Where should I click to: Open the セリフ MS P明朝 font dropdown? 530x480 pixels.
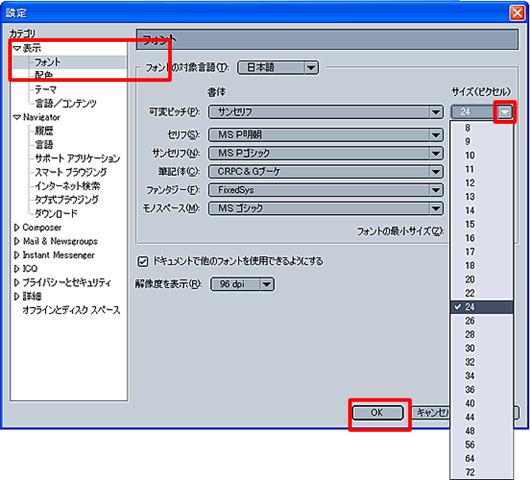click(x=326, y=135)
